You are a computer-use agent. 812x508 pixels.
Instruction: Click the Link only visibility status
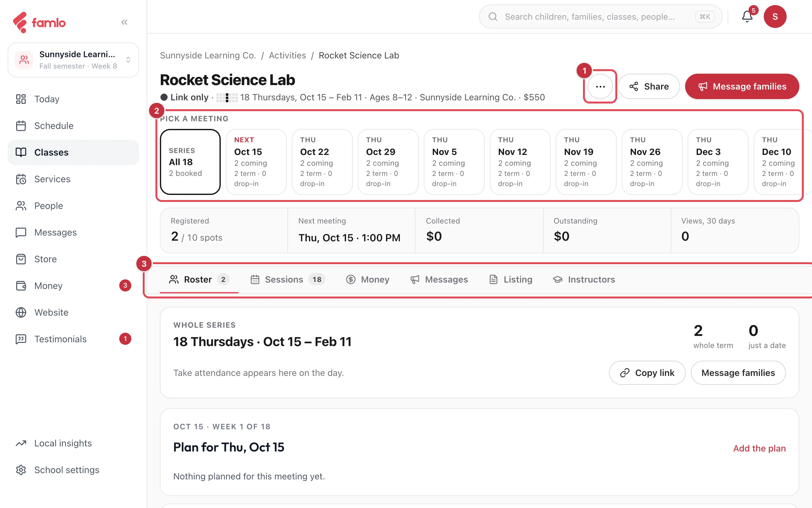point(185,97)
